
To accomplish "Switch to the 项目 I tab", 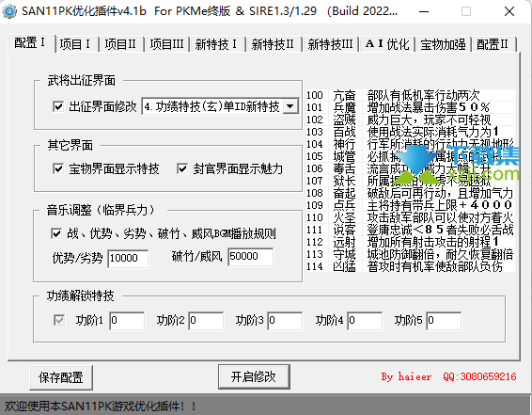I will 76,44.
